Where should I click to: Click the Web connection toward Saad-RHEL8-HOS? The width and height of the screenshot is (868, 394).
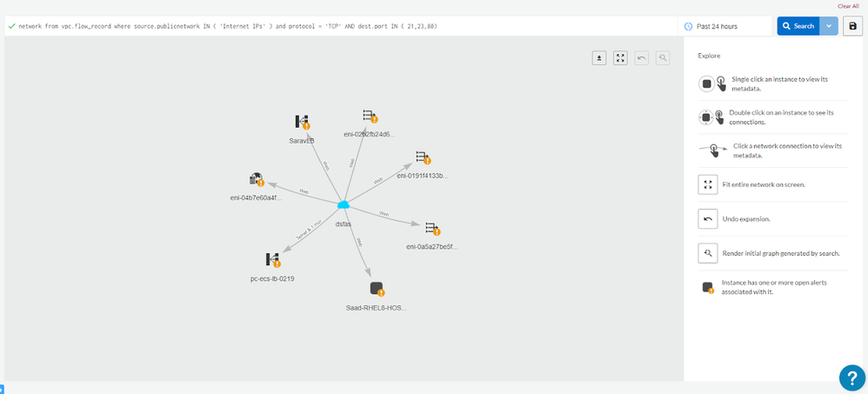click(358, 242)
